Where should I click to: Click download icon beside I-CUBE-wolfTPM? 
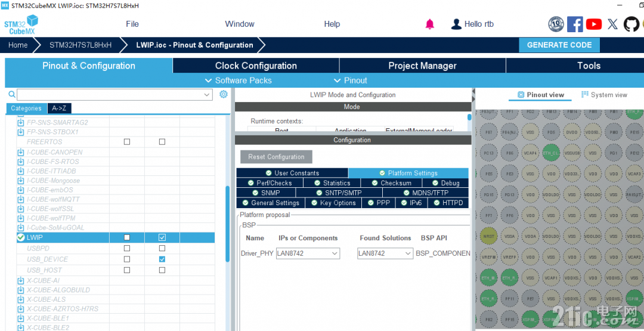[20, 218]
